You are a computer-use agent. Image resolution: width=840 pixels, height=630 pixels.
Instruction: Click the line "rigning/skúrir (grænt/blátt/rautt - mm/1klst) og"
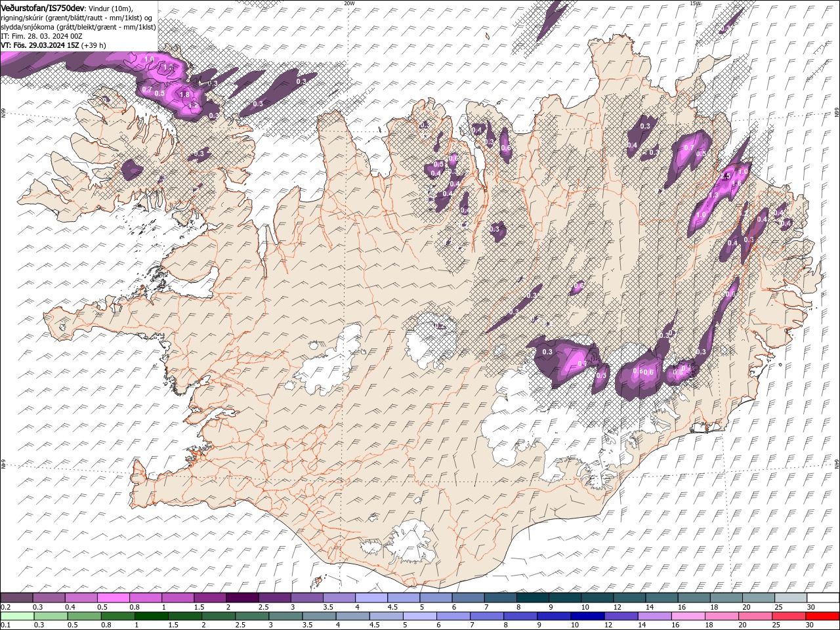(77, 17)
